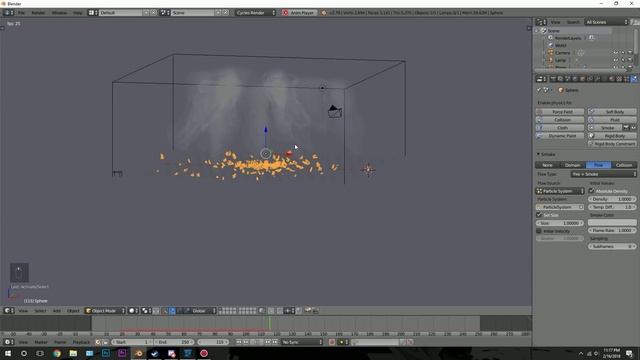640x360 pixels.
Task: Select the None smoke type tab
Action: point(547,165)
